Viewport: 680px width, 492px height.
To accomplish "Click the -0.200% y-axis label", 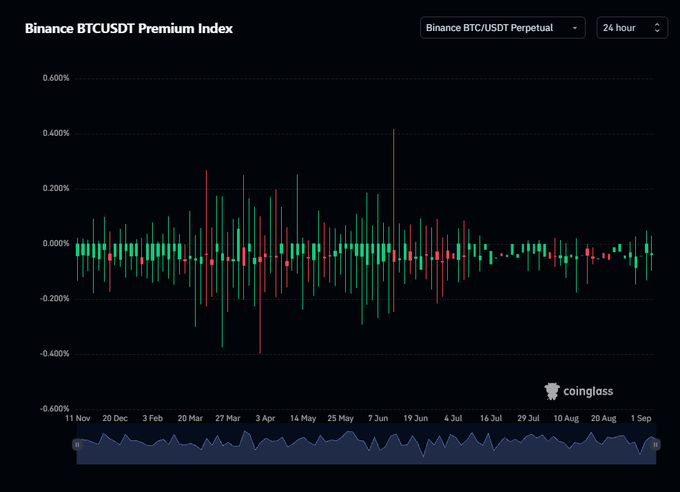I will (x=55, y=298).
